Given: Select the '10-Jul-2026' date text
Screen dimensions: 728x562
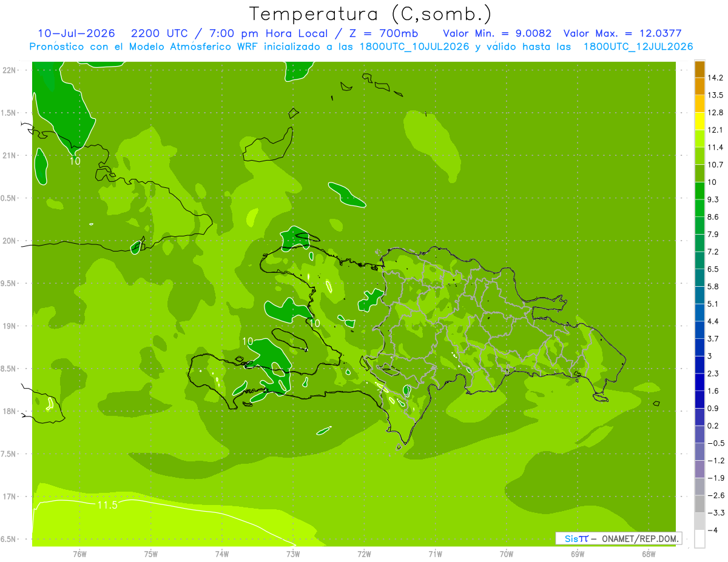Looking at the screenshot, I should (x=77, y=33).
